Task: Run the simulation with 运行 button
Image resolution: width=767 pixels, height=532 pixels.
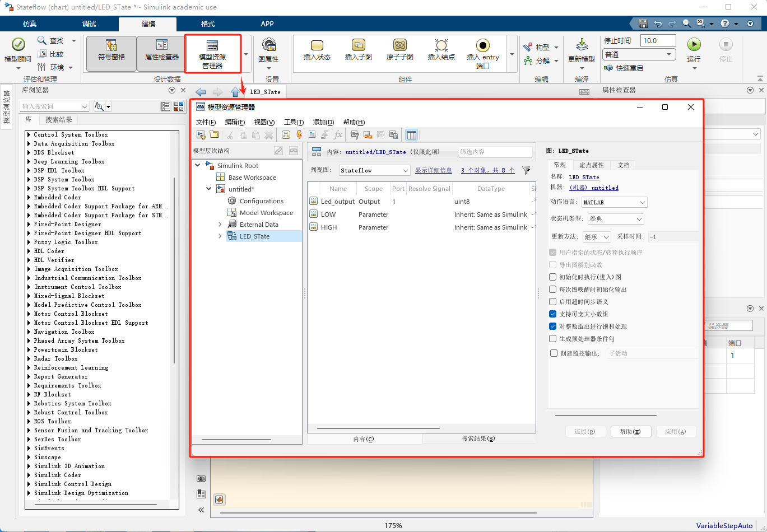Action: pyautogui.click(x=694, y=45)
